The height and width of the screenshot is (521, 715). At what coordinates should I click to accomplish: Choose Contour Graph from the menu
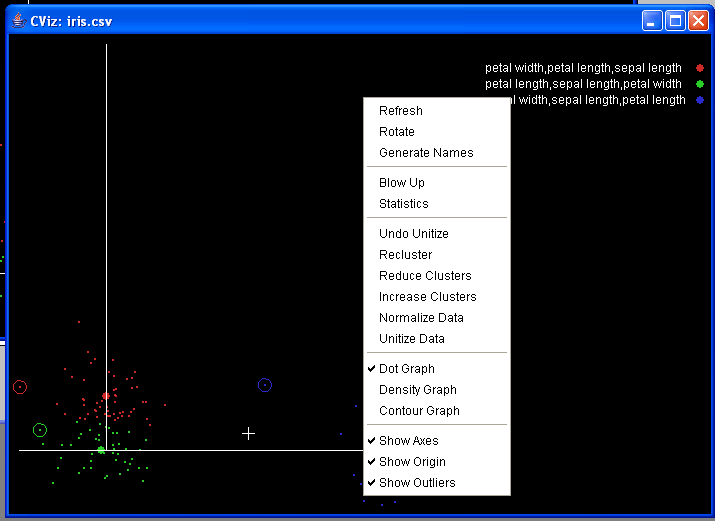419,411
